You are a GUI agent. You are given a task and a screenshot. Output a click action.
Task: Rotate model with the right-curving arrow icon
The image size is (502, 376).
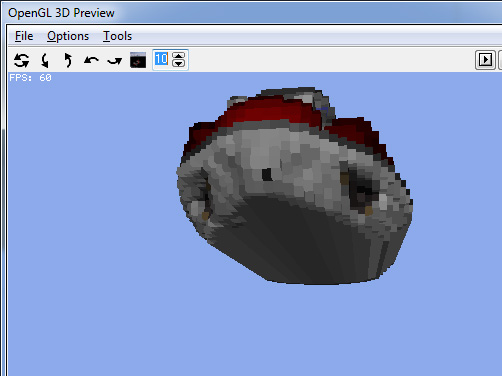click(x=115, y=61)
